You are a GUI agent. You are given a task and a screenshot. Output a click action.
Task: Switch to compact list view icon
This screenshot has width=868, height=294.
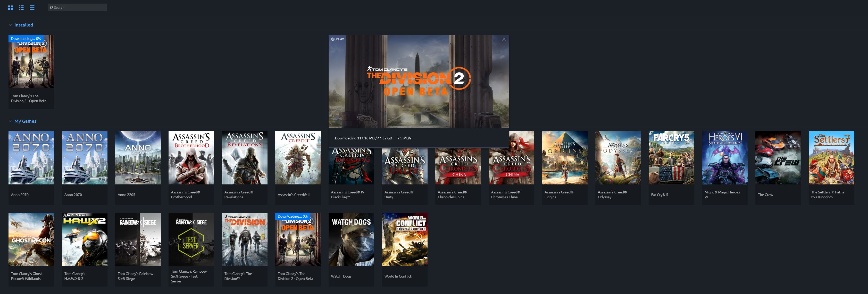(x=32, y=8)
